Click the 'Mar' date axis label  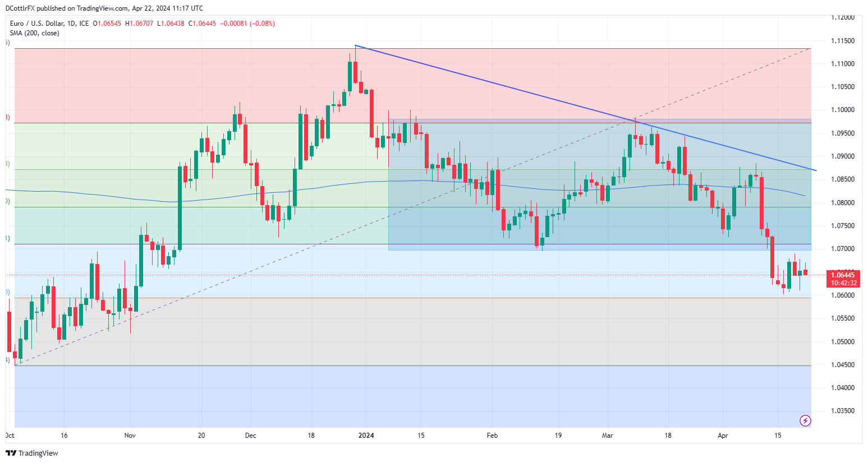(608, 436)
